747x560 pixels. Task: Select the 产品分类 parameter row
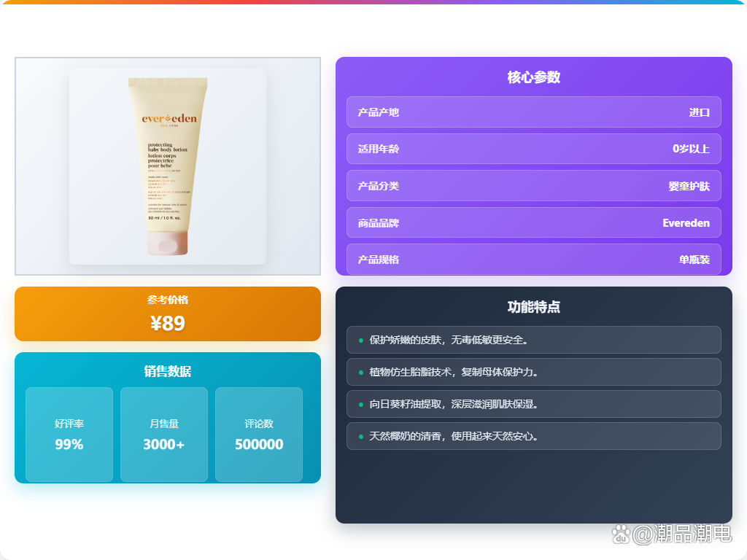tap(533, 186)
